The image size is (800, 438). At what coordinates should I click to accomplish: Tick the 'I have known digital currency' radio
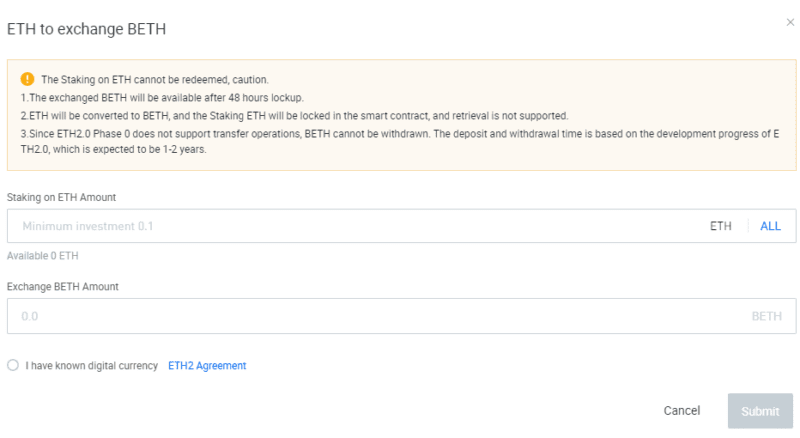click(13, 365)
